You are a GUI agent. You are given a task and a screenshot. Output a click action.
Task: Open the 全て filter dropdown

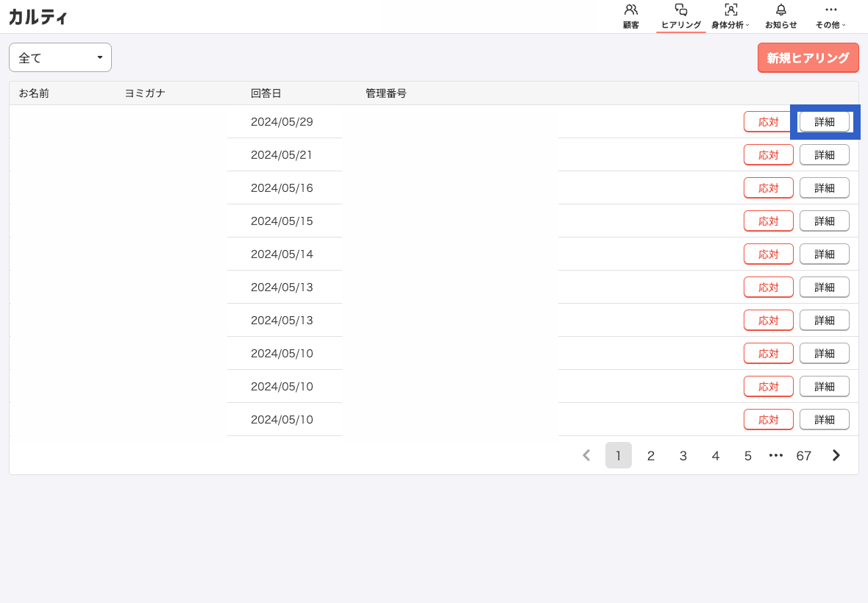(x=60, y=57)
